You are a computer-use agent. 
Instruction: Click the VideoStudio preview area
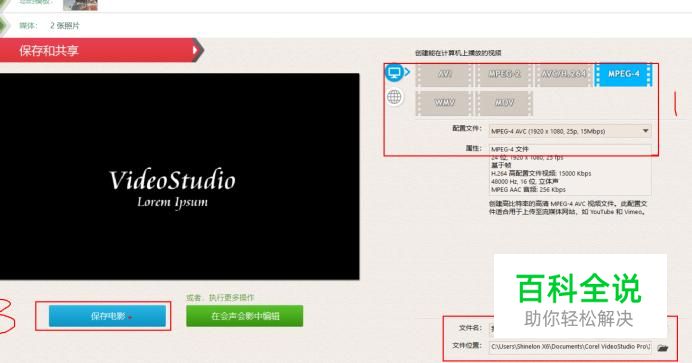[x=179, y=176]
